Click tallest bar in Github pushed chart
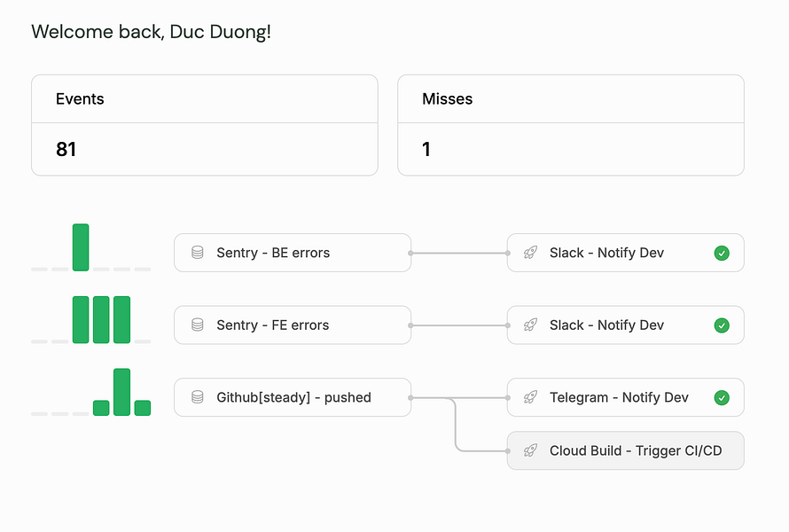The width and height of the screenshot is (789, 532). tap(121, 392)
